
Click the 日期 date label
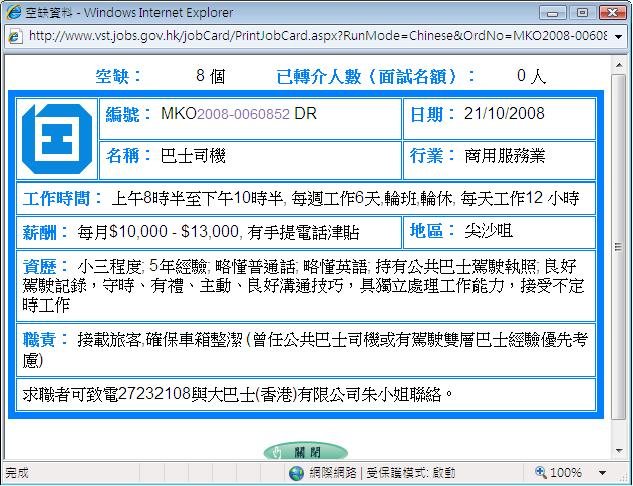[x=432, y=114]
